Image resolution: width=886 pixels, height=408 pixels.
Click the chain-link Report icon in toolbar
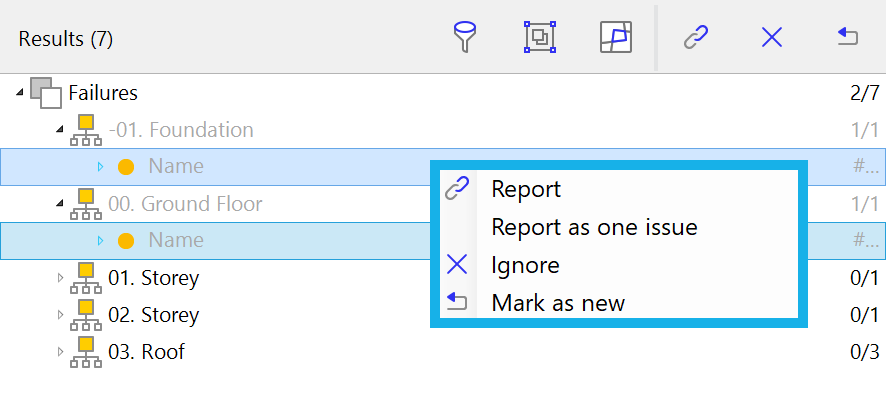click(x=696, y=38)
